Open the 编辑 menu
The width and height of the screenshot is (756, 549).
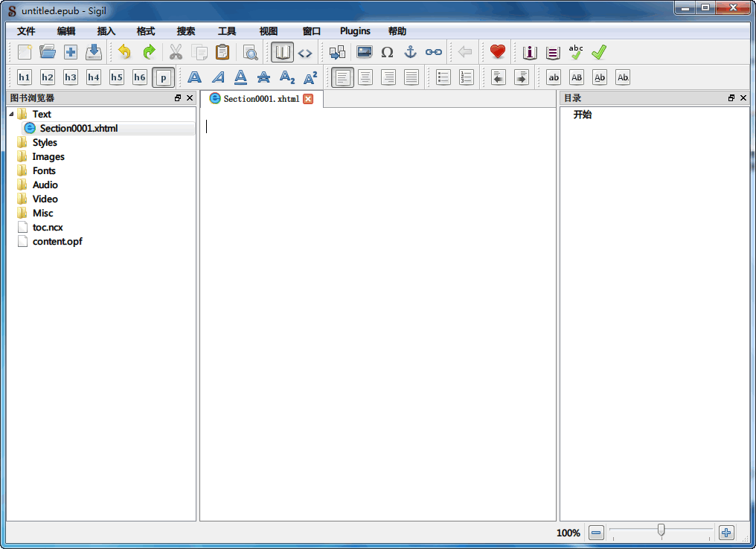tap(66, 31)
